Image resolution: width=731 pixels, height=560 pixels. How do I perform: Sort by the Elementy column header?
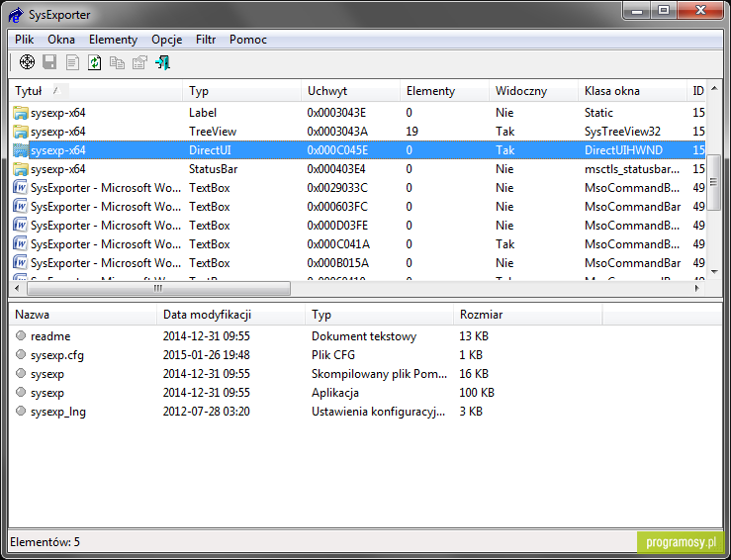pyautogui.click(x=444, y=91)
